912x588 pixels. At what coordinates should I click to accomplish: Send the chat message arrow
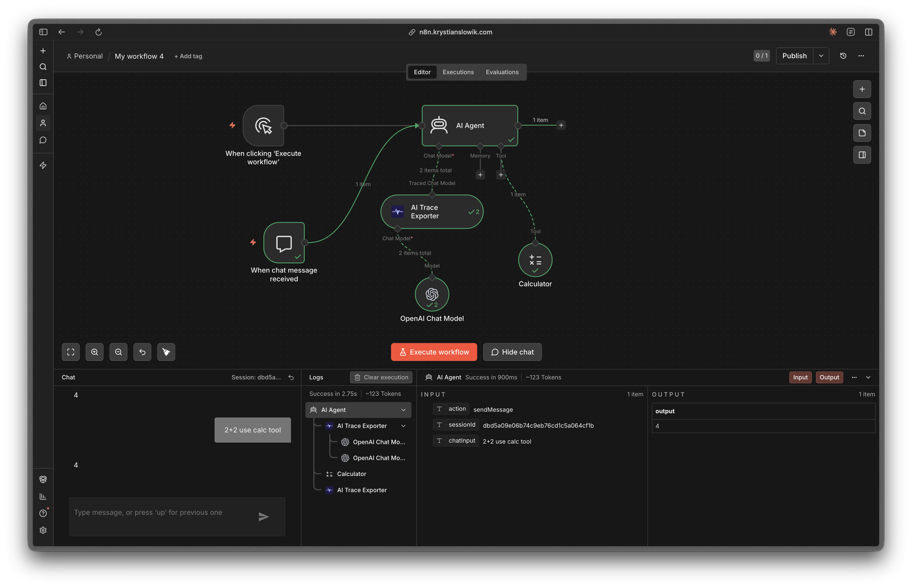263,517
